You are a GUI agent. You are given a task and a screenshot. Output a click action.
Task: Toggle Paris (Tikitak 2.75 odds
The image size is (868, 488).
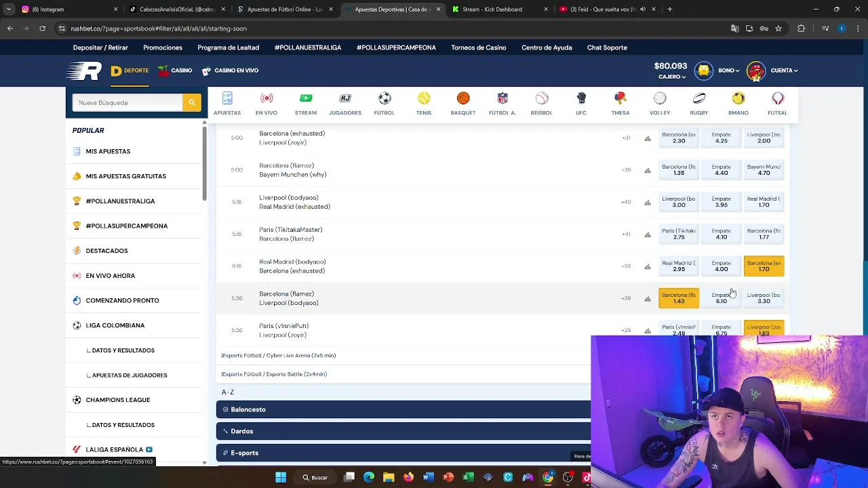pyautogui.click(x=679, y=234)
